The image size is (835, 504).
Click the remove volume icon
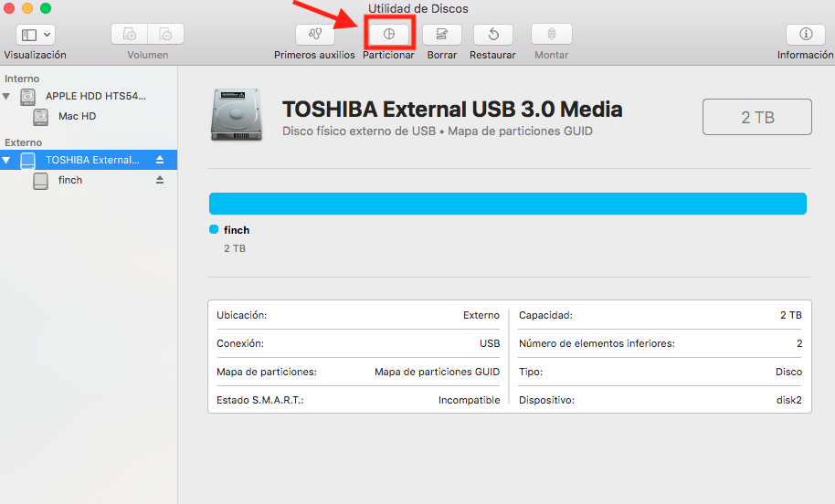[165, 35]
